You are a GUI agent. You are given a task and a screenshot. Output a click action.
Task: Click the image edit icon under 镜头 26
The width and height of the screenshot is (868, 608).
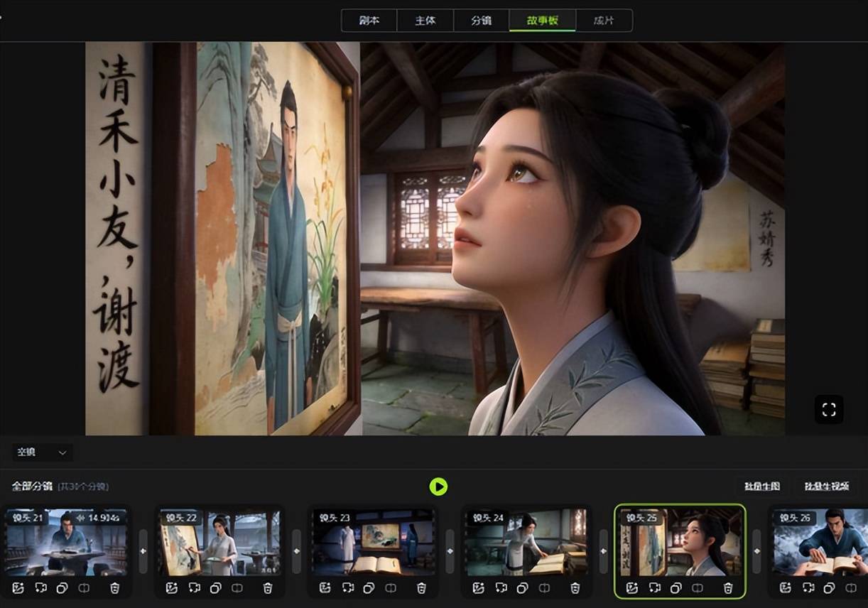pos(785,588)
